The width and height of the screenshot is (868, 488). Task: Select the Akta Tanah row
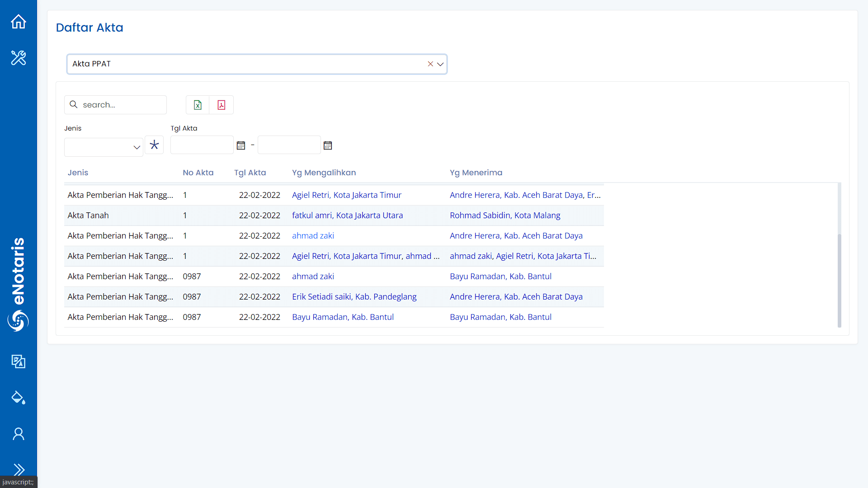click(x=334, y=216)
